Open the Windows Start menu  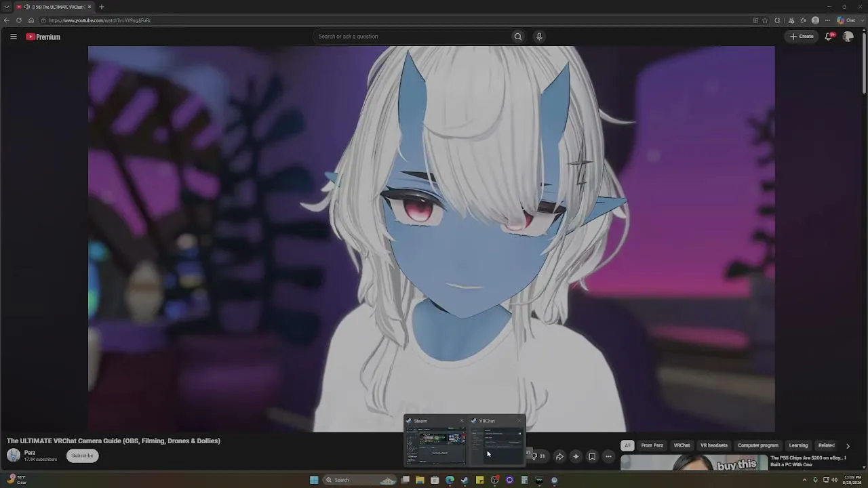[314, 480]
